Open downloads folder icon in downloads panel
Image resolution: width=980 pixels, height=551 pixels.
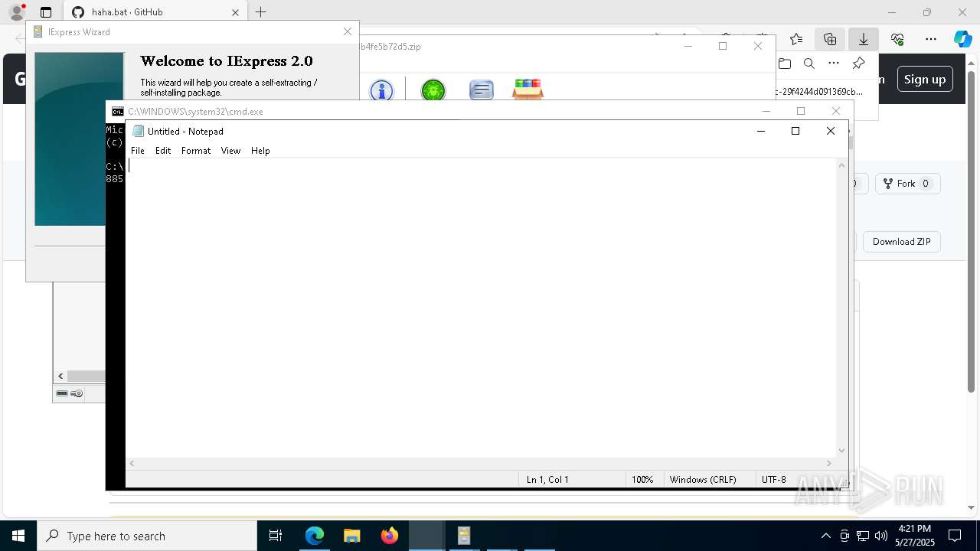point(784,64)
